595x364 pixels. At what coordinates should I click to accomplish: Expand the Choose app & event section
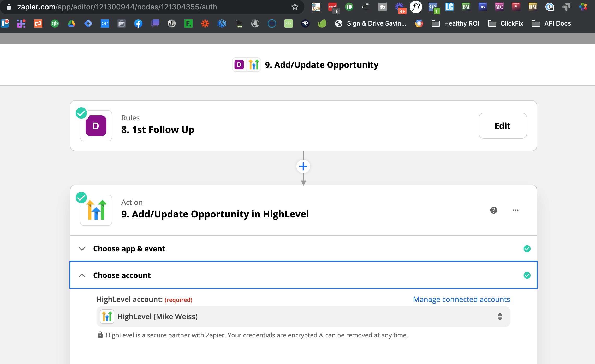click(x=303, y=249)
